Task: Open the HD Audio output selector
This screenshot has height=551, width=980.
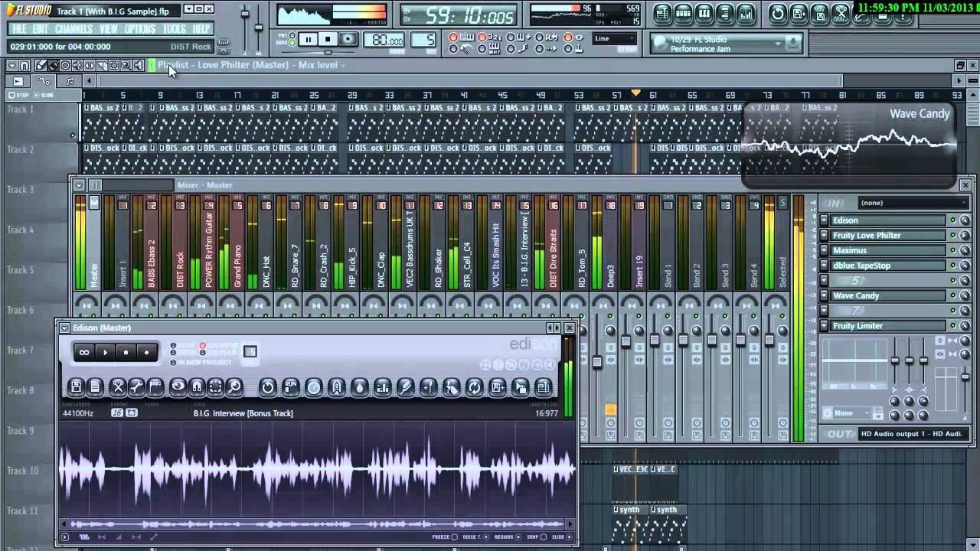Action: 915,434
